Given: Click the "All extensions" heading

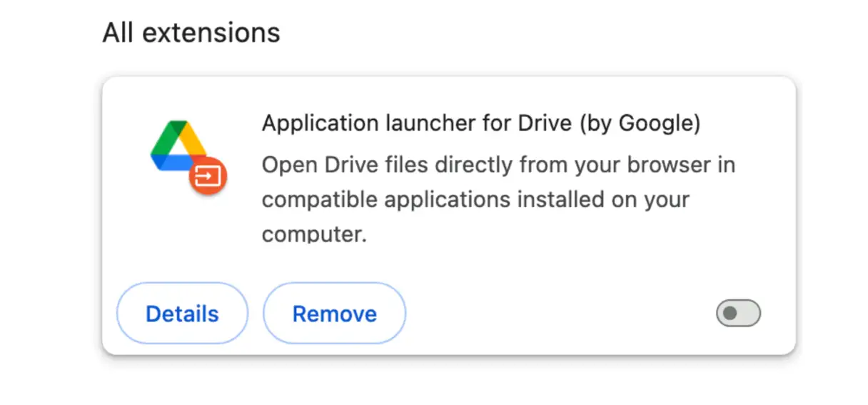Looking at the screenshot, I should coord(191,33).
